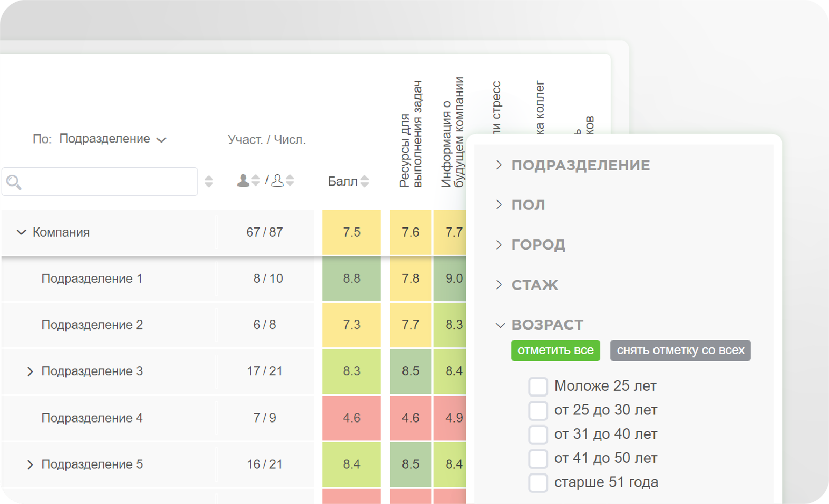Click the magnifier icon in search box
Viewport: 829px width, 504px height.
[x=14, y=182]
